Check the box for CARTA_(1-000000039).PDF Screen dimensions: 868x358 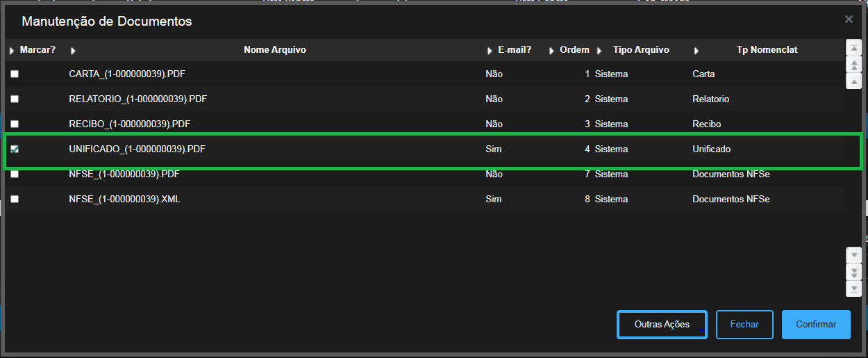tap(15, 74)
